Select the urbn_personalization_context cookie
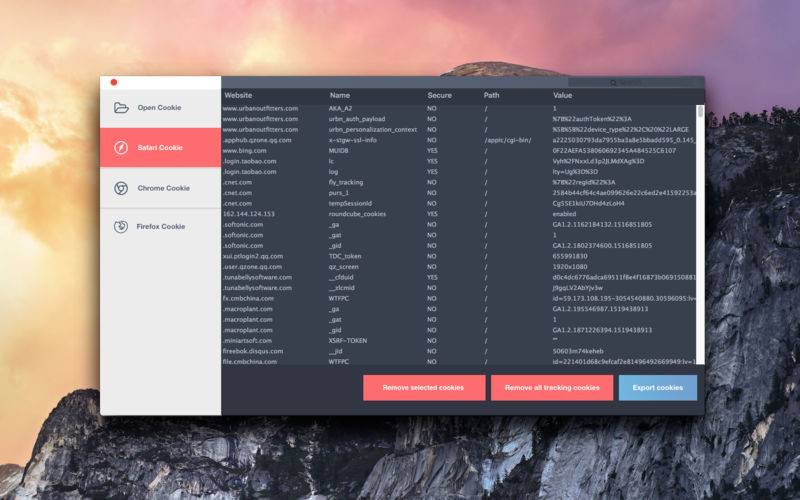 coord(373,130)
